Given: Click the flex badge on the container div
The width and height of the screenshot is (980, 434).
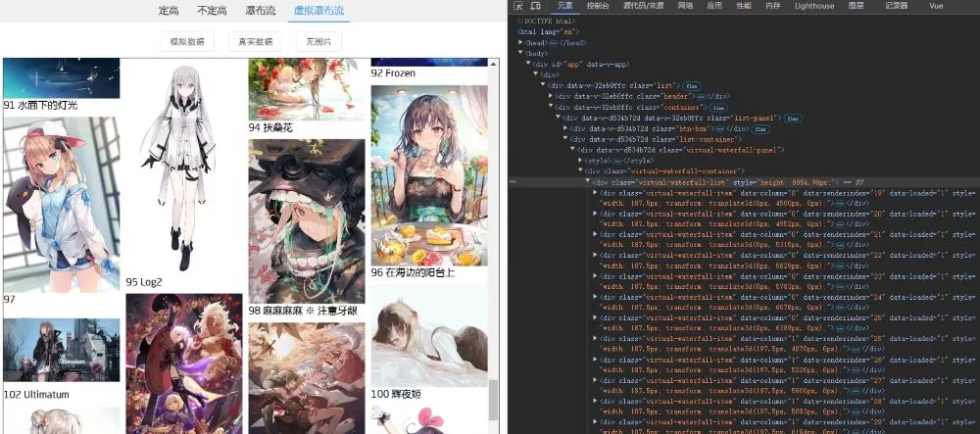Looking at the screenshot, I should [x=717, y=108].
